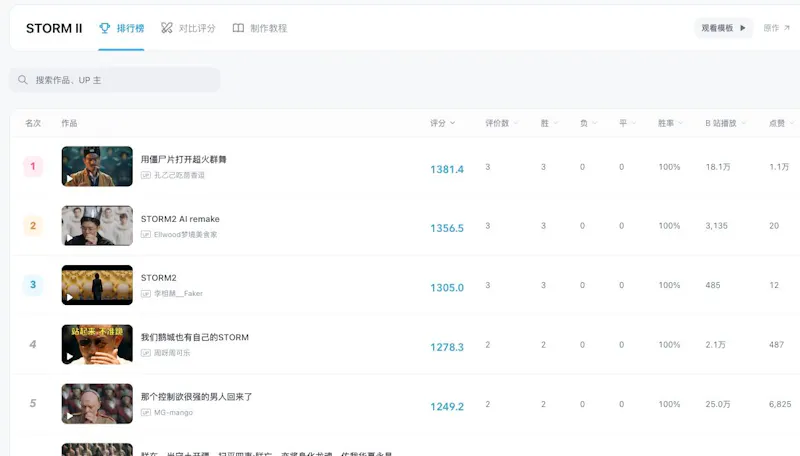Click the rank number 4
The image size is (800, 456).
pos(33,344)
